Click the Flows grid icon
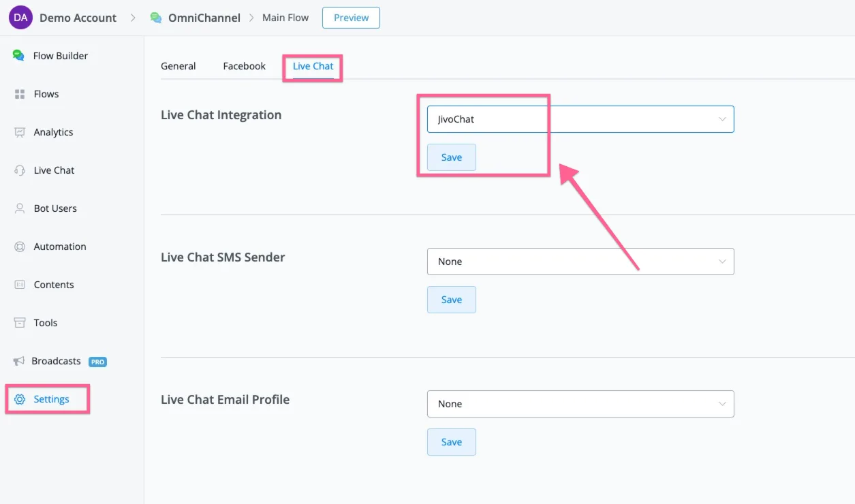Screen dimensions: 855x504 (20, 94)
